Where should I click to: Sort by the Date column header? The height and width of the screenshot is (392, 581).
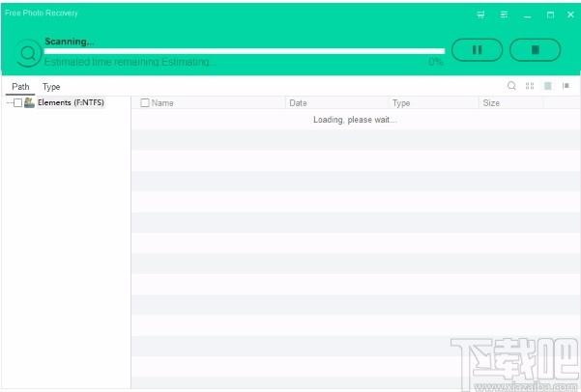pyautogui.click(x=298, y=103)
